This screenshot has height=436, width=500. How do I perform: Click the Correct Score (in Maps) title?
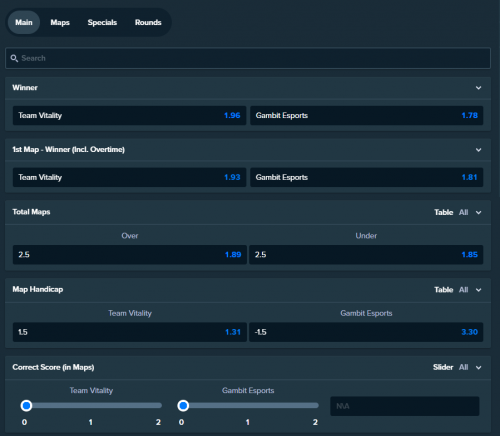[x=53, y=367]
